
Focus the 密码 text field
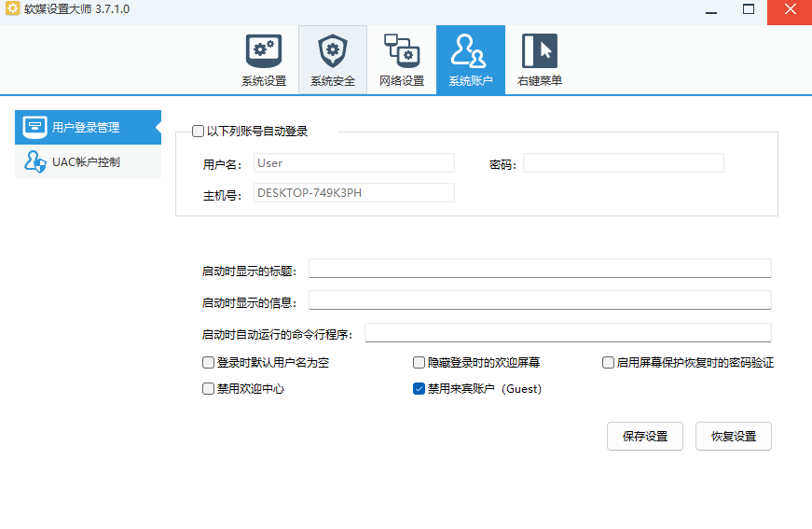623,163
